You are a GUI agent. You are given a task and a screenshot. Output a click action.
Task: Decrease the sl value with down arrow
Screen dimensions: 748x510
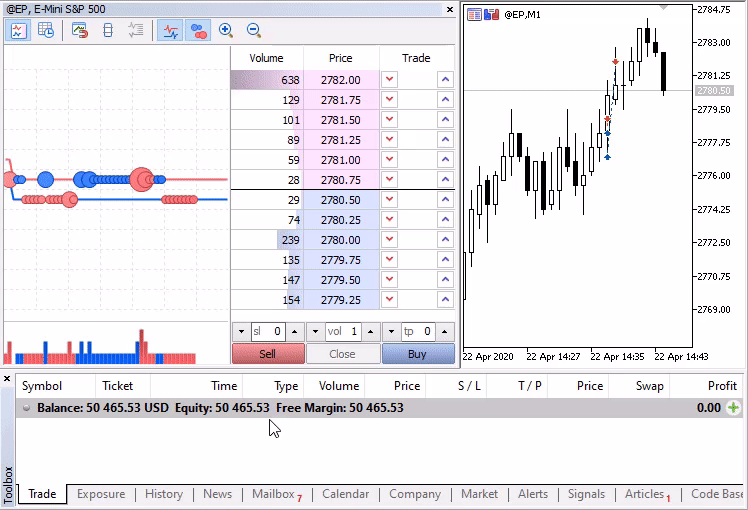click(x=240, y=332)
